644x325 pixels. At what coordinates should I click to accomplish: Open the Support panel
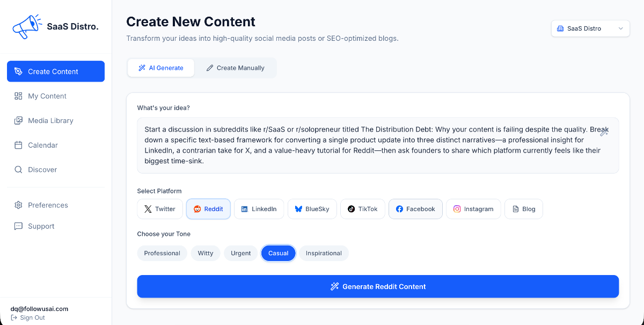click(x=41, y=226)
